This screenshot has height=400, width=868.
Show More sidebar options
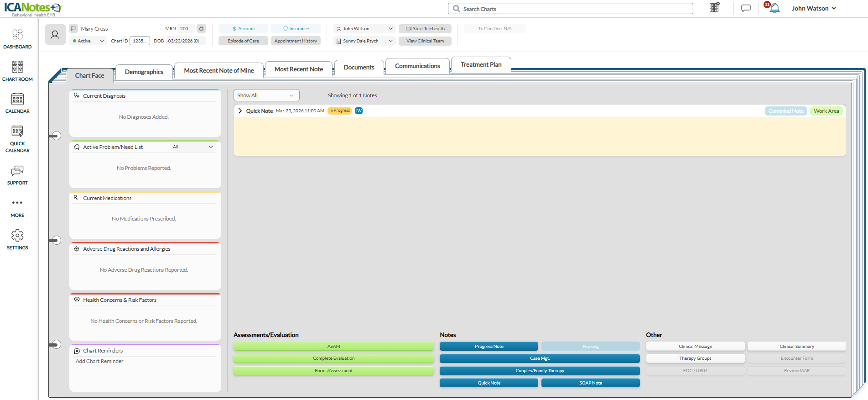17,208
